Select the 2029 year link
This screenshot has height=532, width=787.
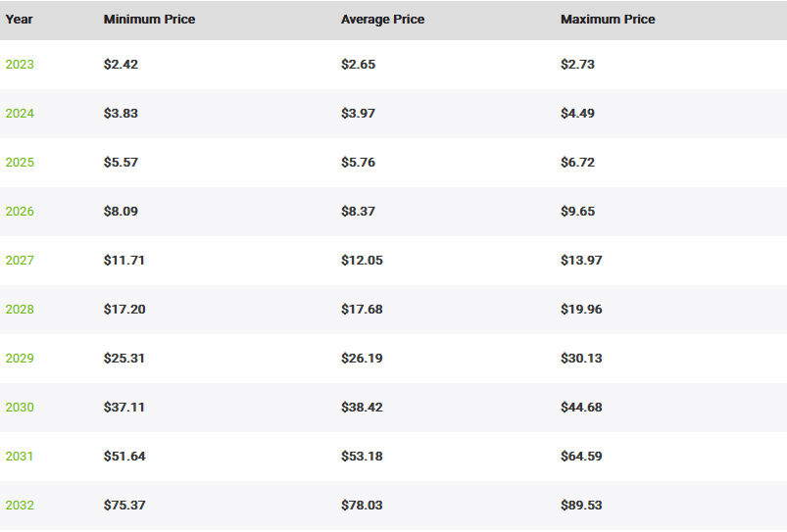pos(20,359)
